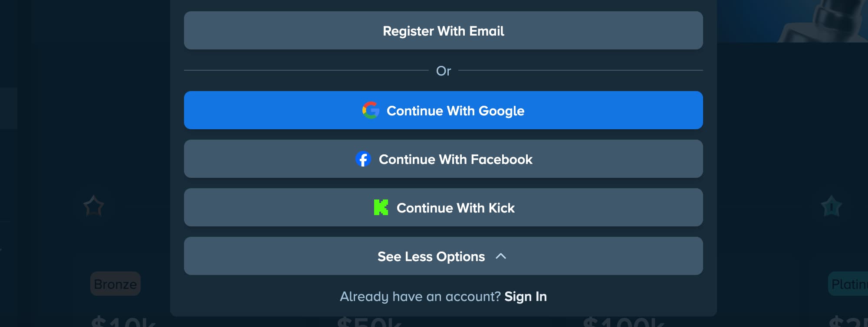Click the outlined star icon above Bronze
This screenshot has width=868, height=327.
click(x=93, y=206)
